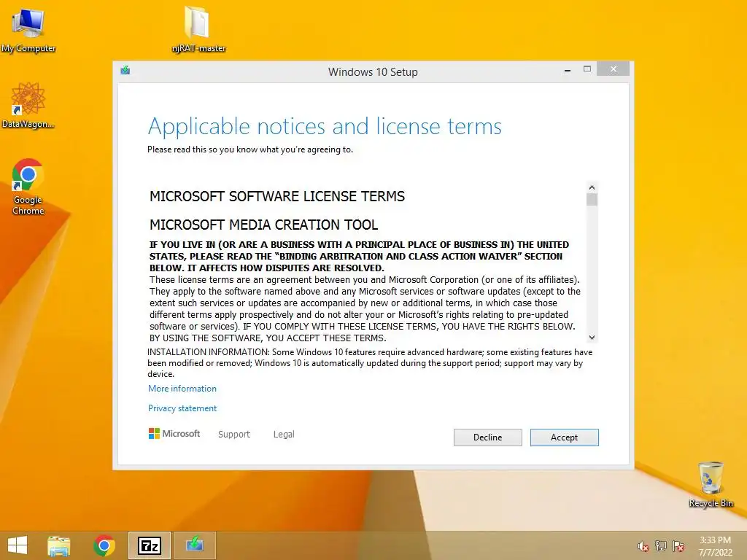Viewport: 747px width, 560px height.
Task: Maximize the Windows 10 Setup window
Action: [587, 69]
